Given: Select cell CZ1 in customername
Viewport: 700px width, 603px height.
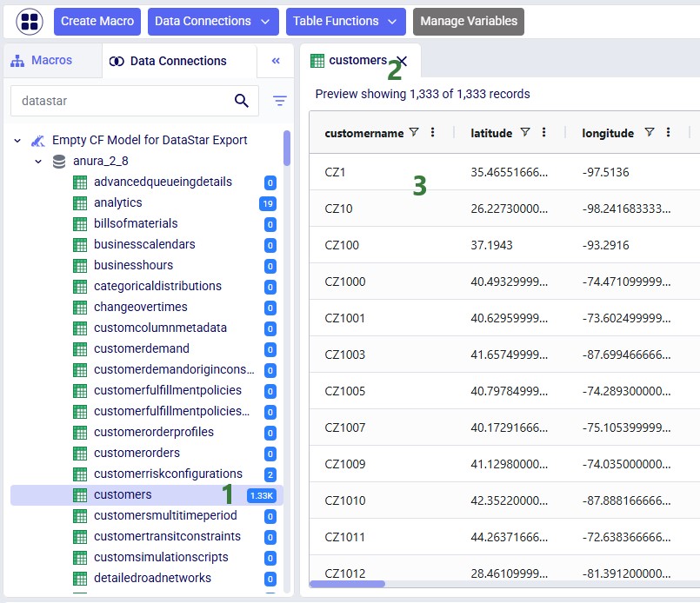Looking at the screenshot, I should pos(335,172).
